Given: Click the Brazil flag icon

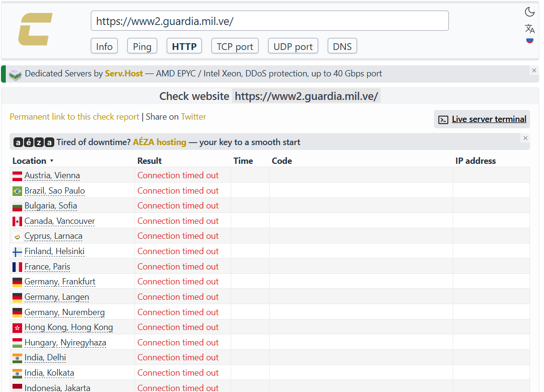Looking at the screenshot, I should [17, 191].
